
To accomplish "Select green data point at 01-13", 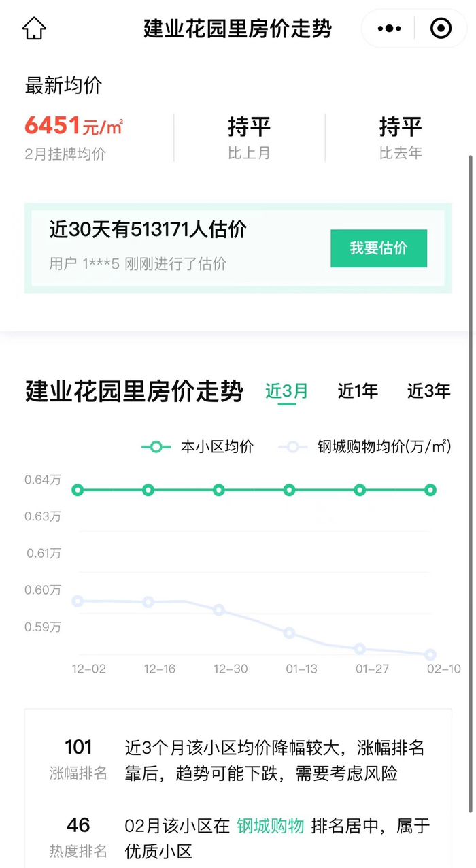I will tap(290, 490).
